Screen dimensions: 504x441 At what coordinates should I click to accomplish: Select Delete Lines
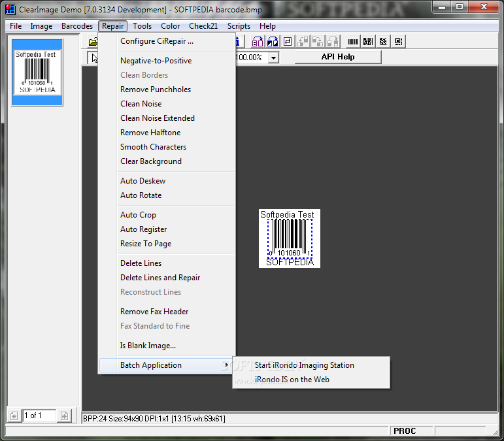coord(166,263)
